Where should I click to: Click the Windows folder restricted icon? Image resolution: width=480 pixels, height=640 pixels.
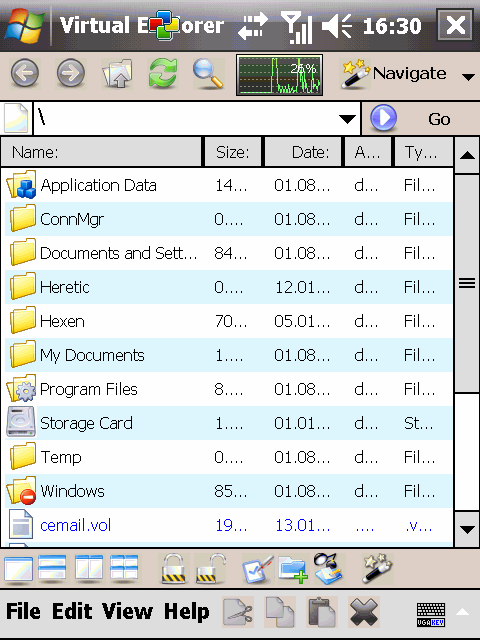22,490
